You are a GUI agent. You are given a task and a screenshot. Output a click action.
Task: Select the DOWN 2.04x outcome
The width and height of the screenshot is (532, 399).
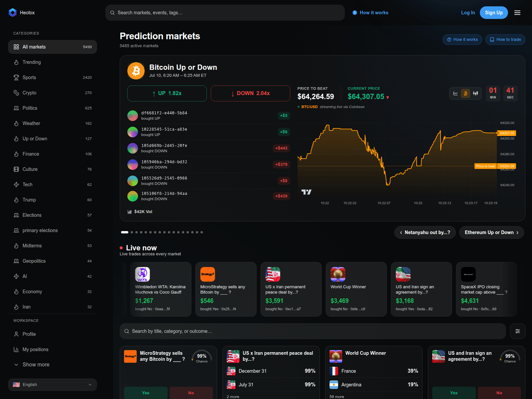pos(250,93)
